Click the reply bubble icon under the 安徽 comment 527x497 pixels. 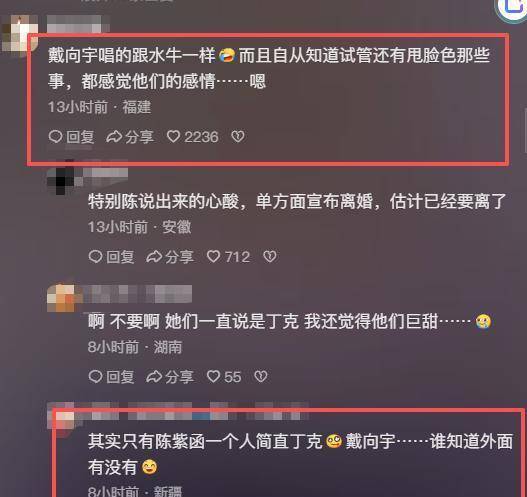click(x=95, y=256)
